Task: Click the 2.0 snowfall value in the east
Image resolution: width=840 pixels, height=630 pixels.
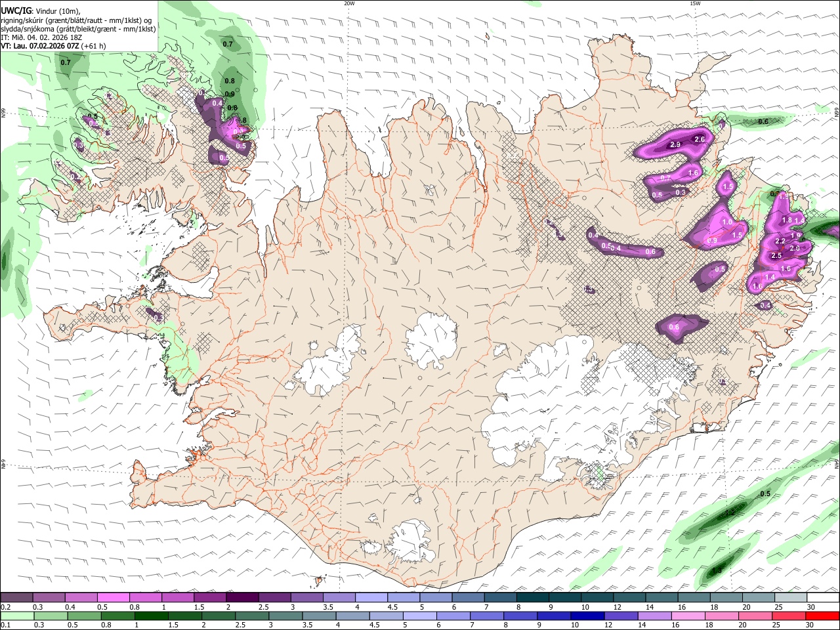Action: point(795,249)
